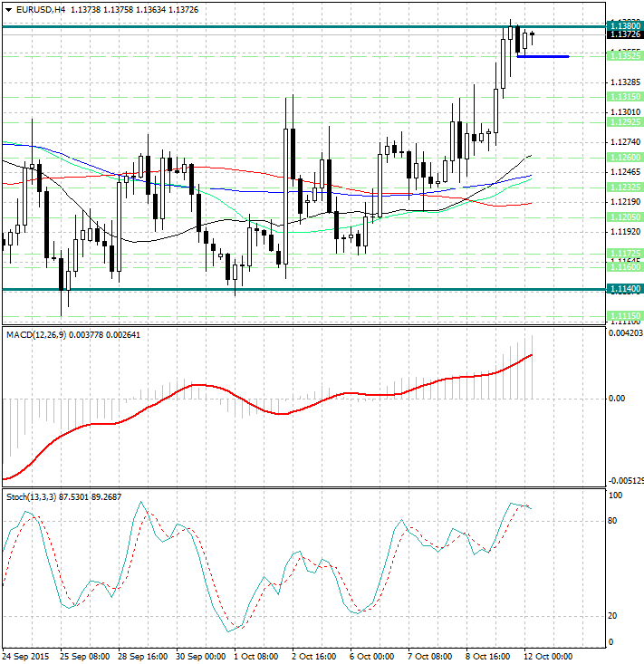Open the chart menu triangle beside EURUSD,H4
This screenshot has width=644, height=664.
(x=8, y=10)
